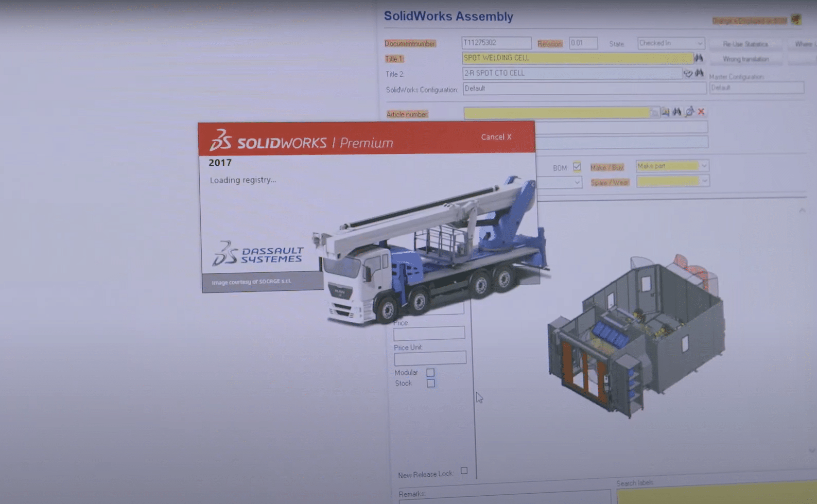Viewport: 817px width, 504px height.
Task: Collapse the section with the up chevron above preview
Action: pyautogui.click(x=802, y=211)
